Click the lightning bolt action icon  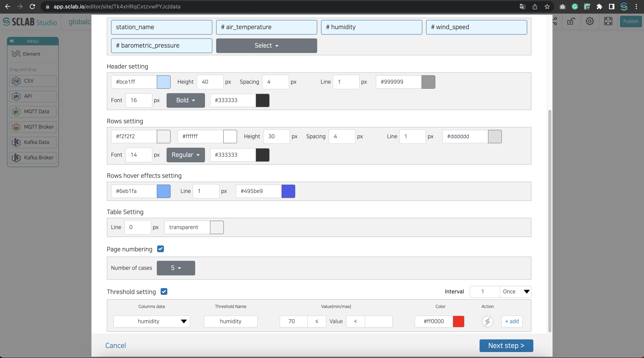tap(487, 321)
